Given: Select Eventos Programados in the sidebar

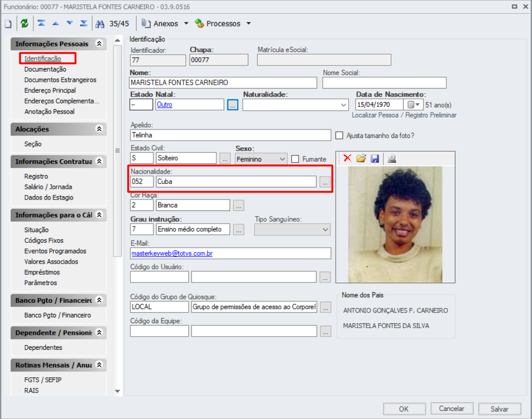Looking at the screenshot, I should pyautogui.click(x=55, y=251).
